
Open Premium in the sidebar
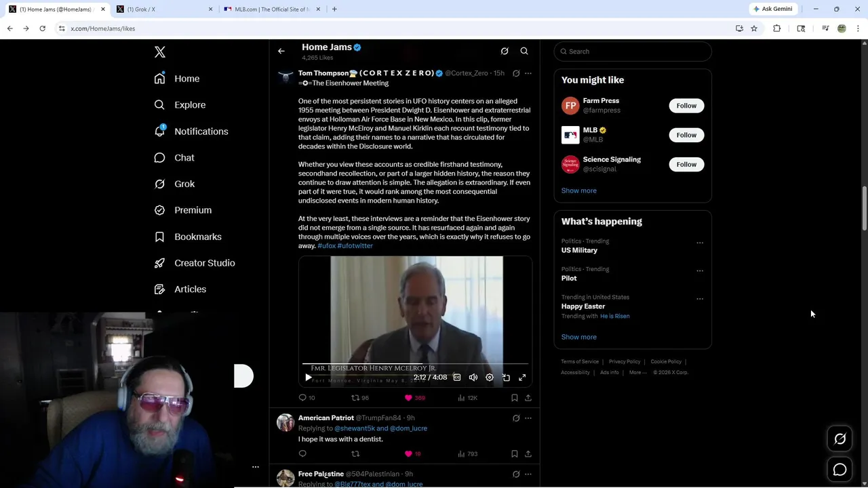coord(183,210)
